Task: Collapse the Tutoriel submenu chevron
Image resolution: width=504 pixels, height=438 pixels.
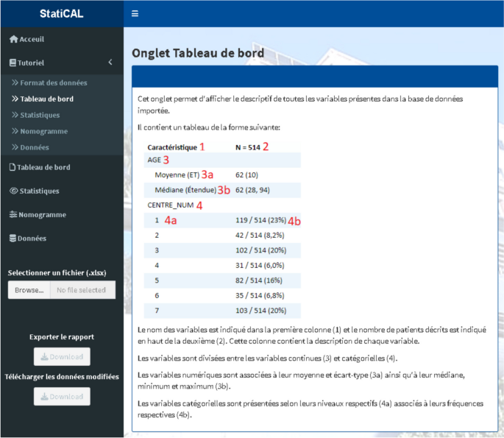Action: 110,62
